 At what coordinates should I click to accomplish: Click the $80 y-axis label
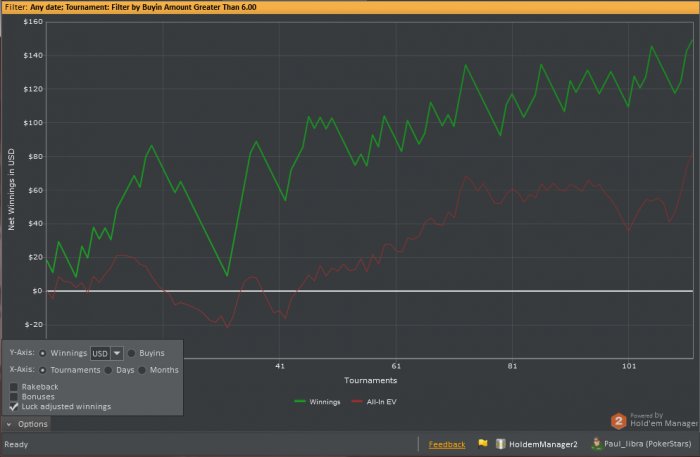pos(35,156)
